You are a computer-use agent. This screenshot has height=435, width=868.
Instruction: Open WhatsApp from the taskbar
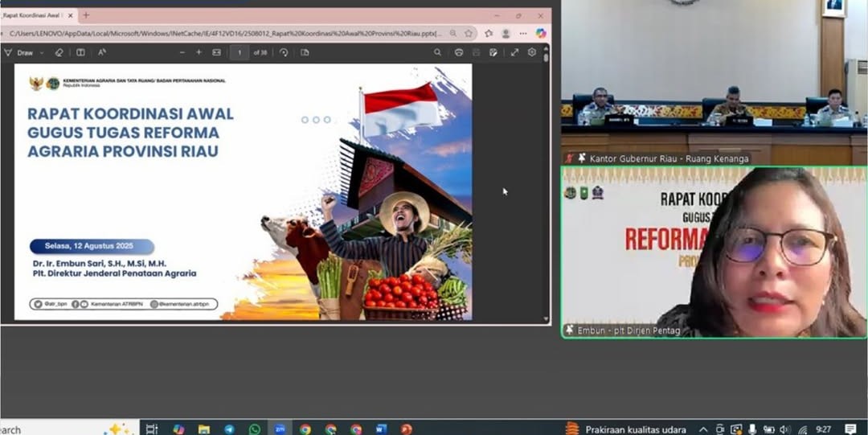point(255,429)
